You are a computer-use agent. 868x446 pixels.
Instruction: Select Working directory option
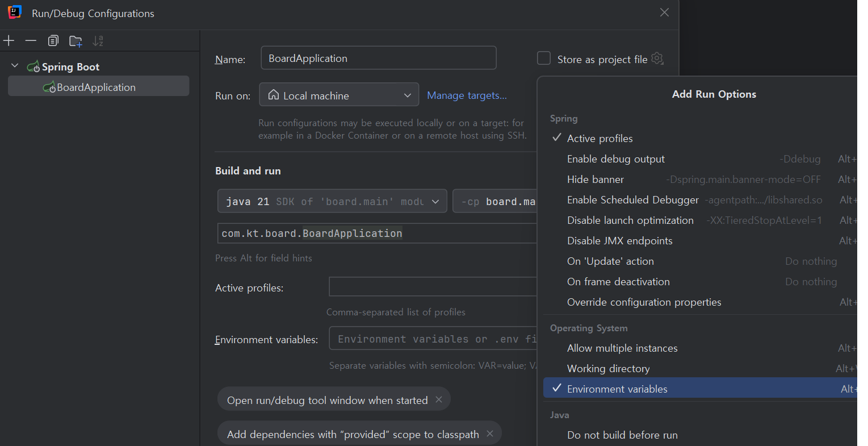pyautogui.click(x=700, y=369)
